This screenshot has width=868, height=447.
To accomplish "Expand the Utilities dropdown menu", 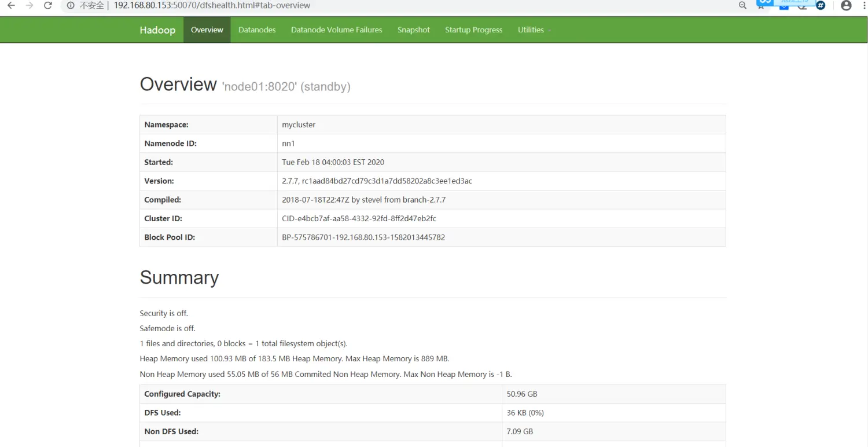I will (x=534, y=30).
